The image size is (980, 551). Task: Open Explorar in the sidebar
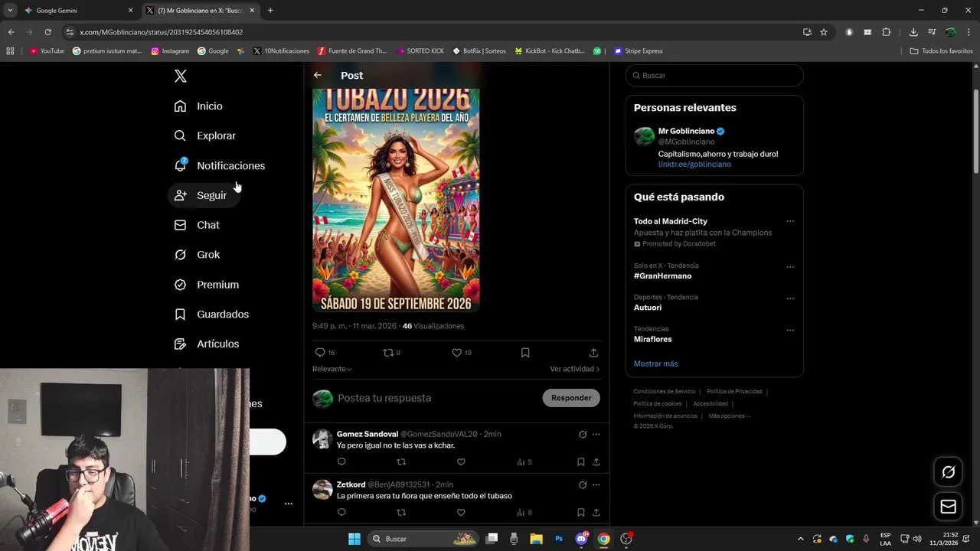[x=205, y=135]
